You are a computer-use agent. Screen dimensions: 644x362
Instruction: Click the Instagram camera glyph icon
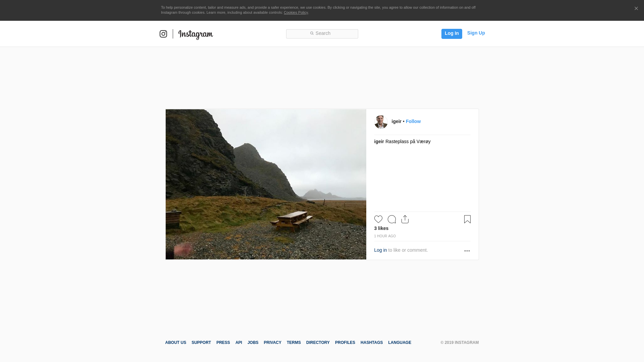(163, 34)
